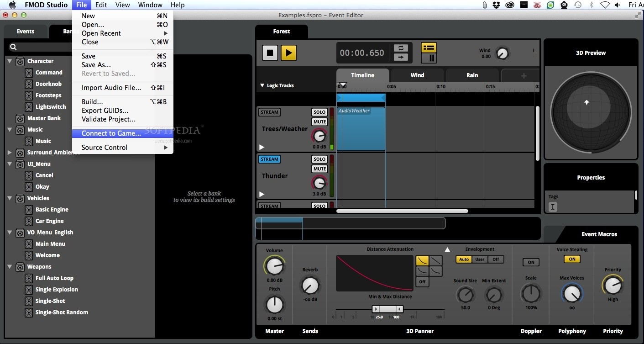This screenshot has width=644, height=344.
Task: Expand the Trees/Weather track disclosure triangle
Action: [262, 147]
